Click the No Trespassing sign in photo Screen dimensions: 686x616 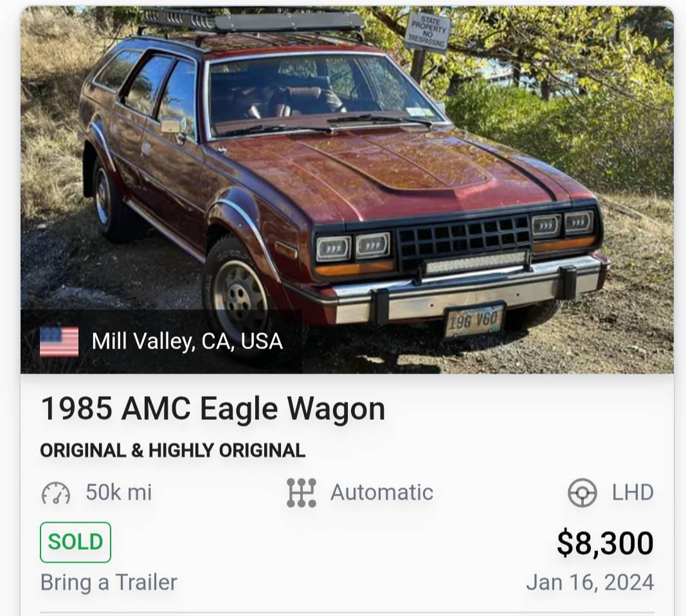(x=428, y=31)
